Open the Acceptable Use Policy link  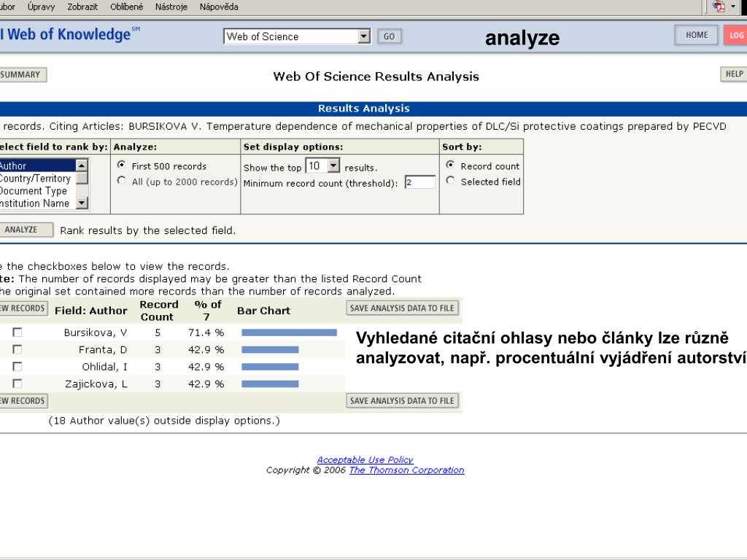point(365,459)
